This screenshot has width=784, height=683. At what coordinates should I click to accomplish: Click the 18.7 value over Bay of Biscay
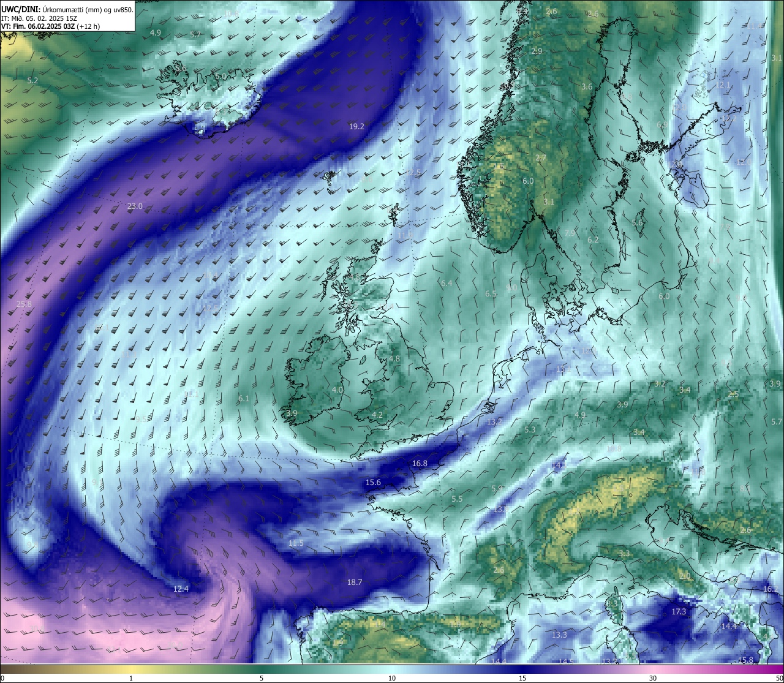click(355, 582)
